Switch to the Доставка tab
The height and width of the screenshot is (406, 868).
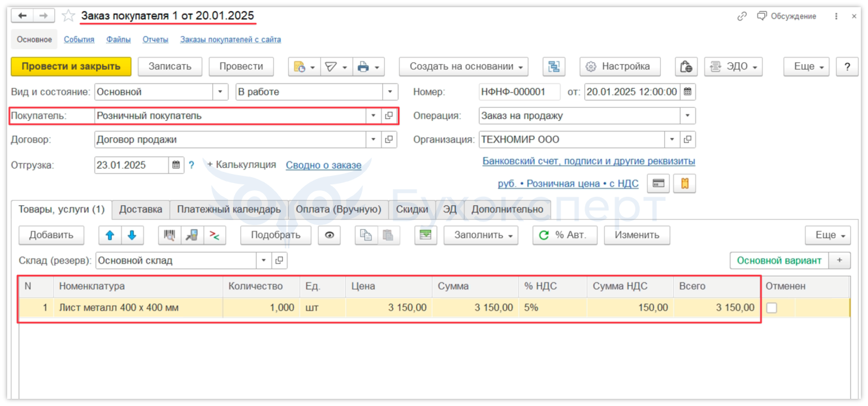click(x=140, y=210)
